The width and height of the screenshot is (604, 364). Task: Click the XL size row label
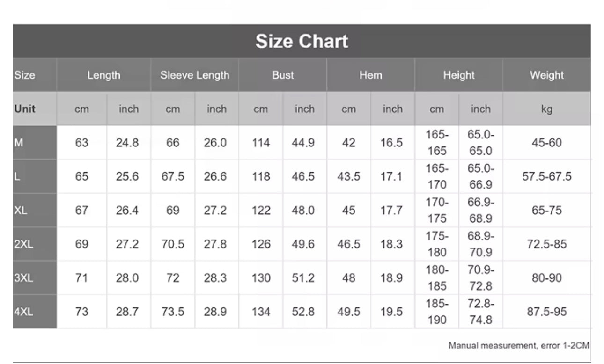pyautogui.click(x=21, y=210)
